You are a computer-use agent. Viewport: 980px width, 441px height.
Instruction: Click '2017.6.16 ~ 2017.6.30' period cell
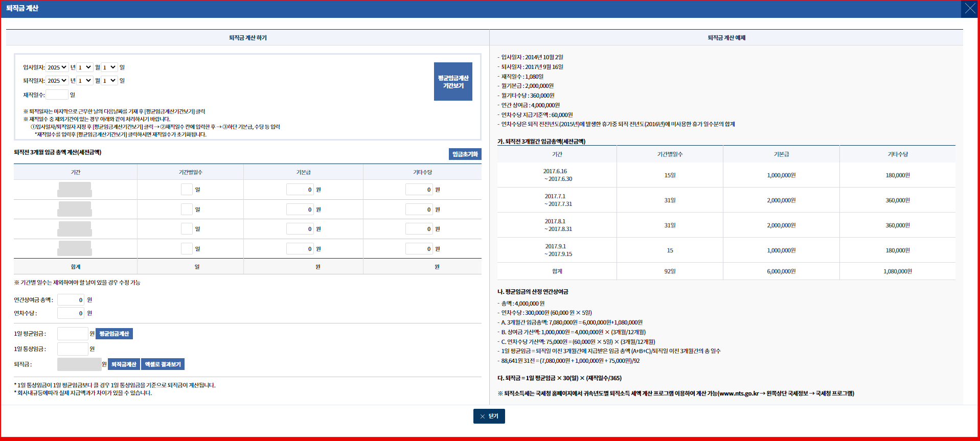click(557, 175)
